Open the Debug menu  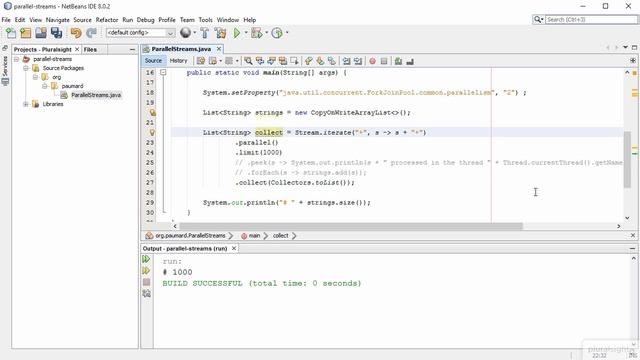pyautogui.click(x=145, y=20)
